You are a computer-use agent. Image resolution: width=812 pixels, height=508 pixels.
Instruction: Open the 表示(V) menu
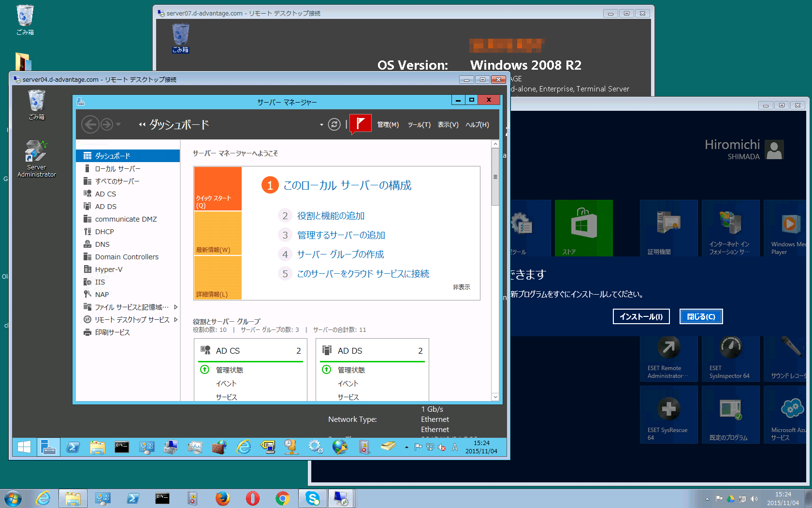point(448,124)
